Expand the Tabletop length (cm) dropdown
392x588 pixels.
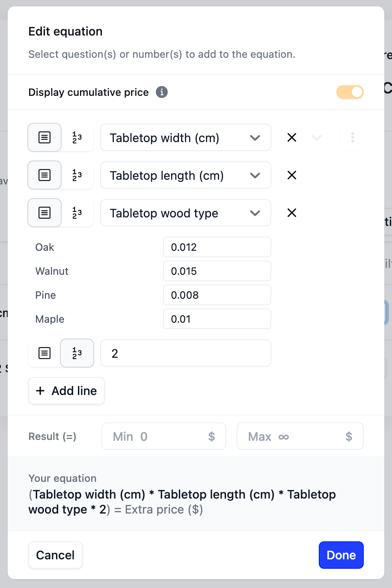click(185, 175)
